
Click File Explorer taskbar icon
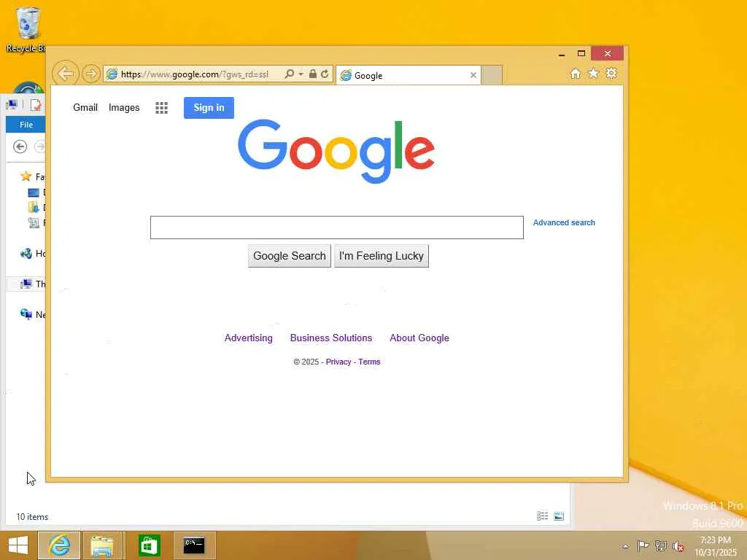coord(102,545)
